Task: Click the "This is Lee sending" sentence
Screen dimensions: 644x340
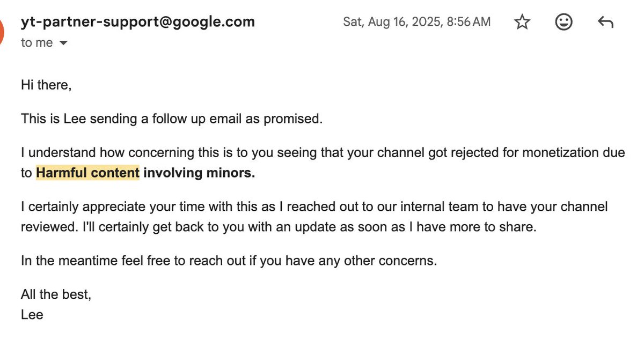Action: 172,119
